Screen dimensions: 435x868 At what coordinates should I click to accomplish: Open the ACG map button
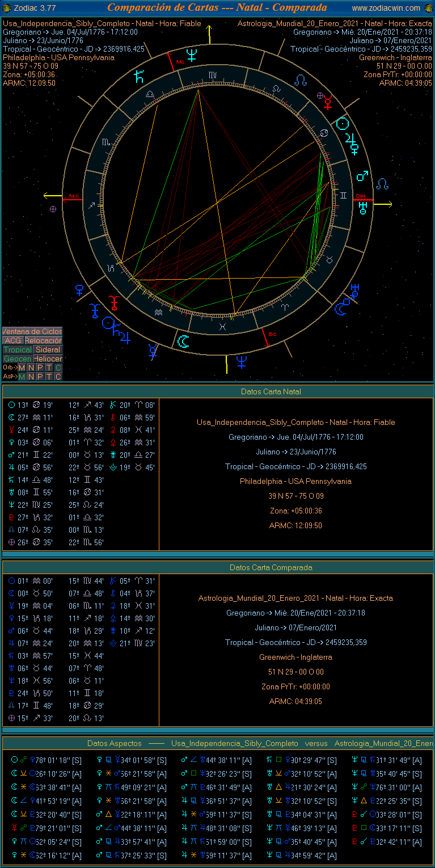pos(12,340)
